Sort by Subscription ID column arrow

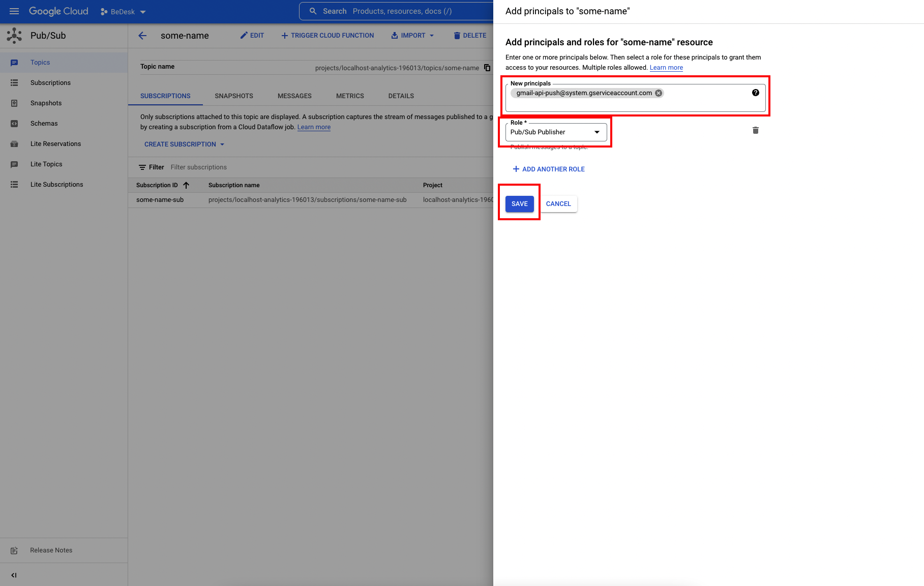tap(186, 185)
